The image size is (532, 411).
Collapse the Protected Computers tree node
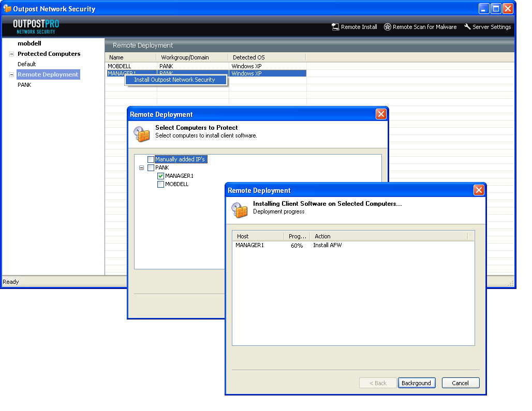(x=11, y=54)
